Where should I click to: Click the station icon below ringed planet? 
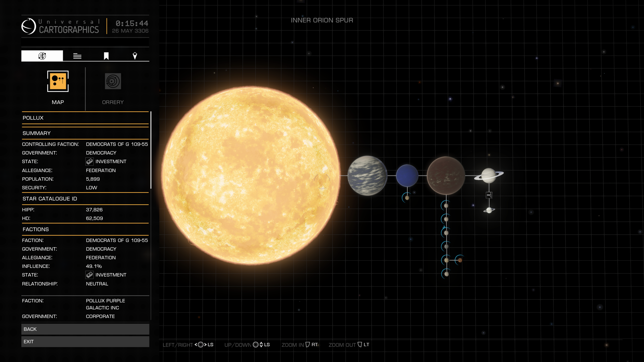click(x=489, y=195)
